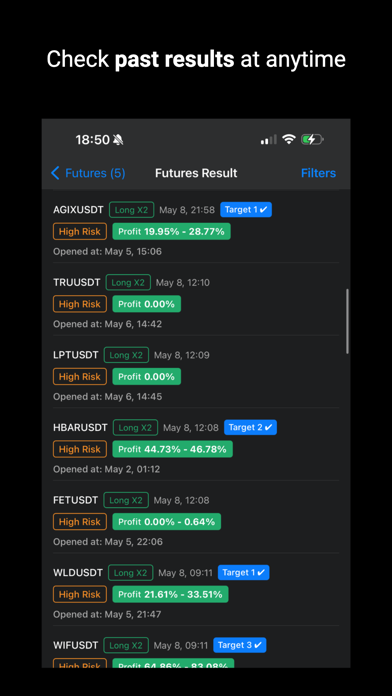Screen dimensions: 392x696
Task: Open the FETUSDT result row
Action: pos(196,518)
